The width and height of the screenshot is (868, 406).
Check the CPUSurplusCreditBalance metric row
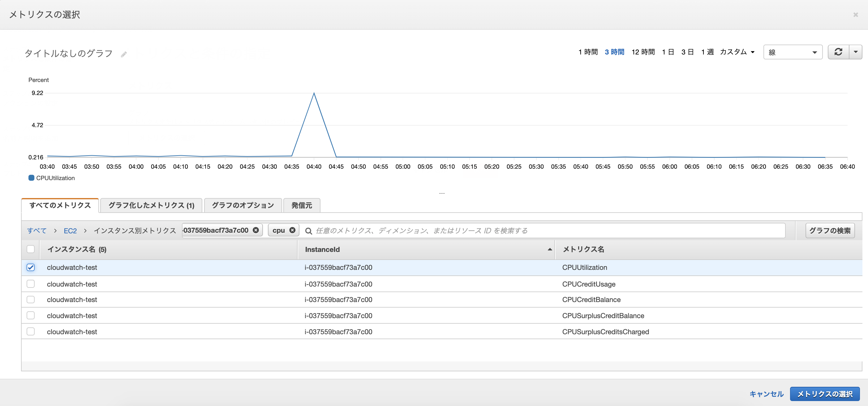point(31,316)
